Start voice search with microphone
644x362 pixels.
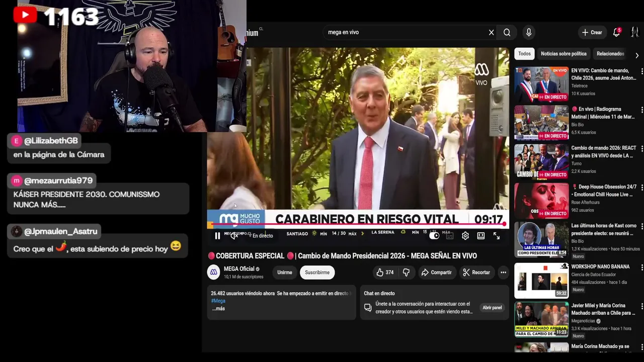pos(529,32)
